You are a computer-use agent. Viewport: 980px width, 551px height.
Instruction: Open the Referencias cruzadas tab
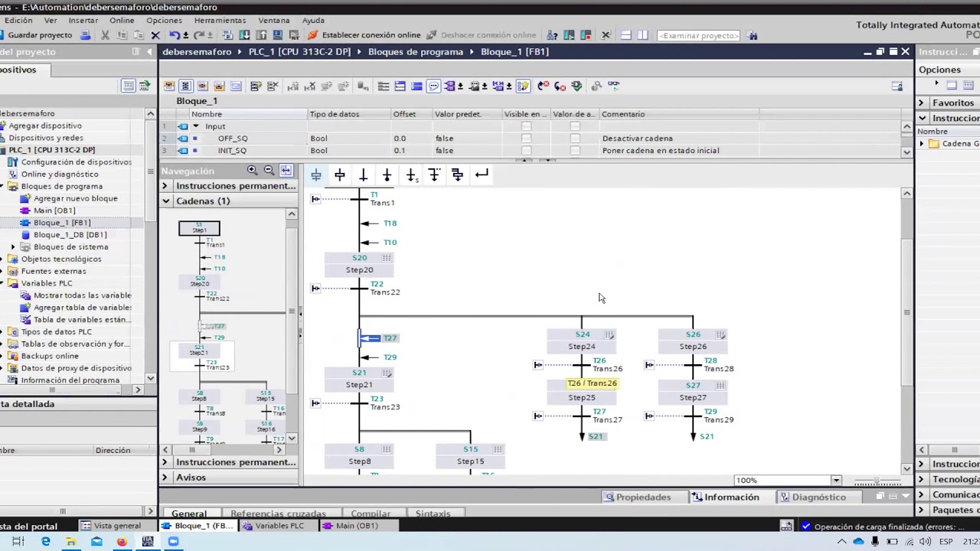click(278, 514)
